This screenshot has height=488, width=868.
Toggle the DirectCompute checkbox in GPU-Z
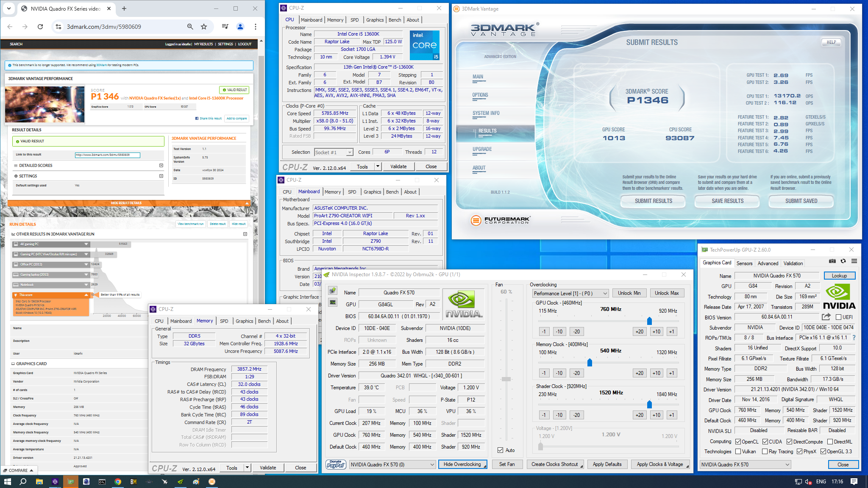(790, 442)
